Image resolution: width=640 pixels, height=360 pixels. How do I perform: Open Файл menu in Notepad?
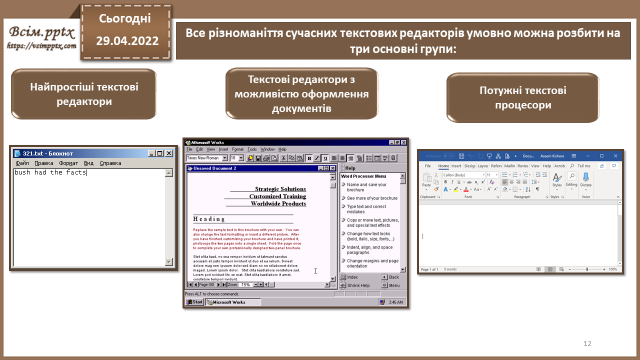coord(22,163)
